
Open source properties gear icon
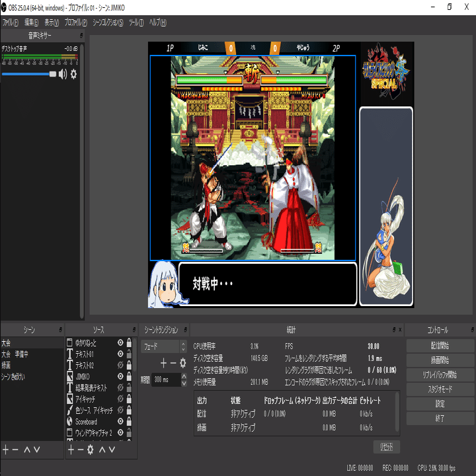[x=90, y=450]
